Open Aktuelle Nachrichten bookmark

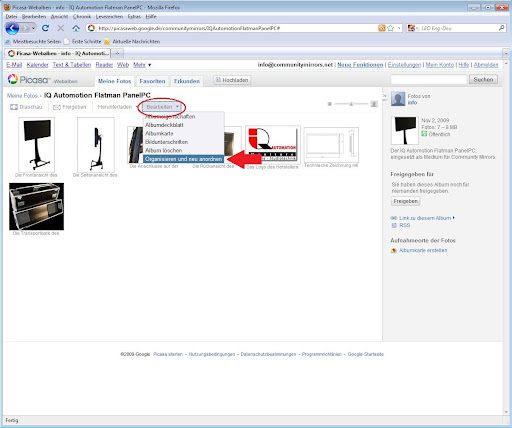click(x=132, y=41)
